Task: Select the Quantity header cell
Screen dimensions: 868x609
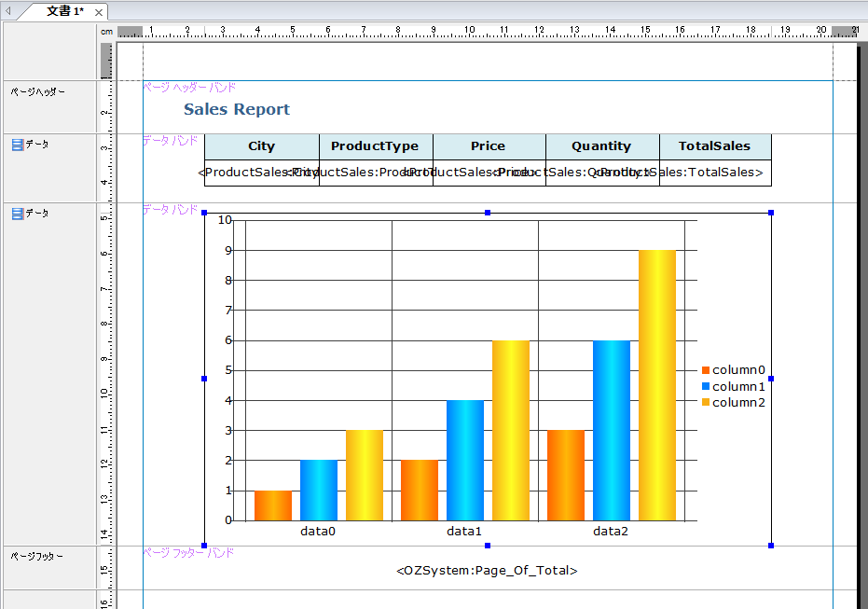Action: click(601, 146)
